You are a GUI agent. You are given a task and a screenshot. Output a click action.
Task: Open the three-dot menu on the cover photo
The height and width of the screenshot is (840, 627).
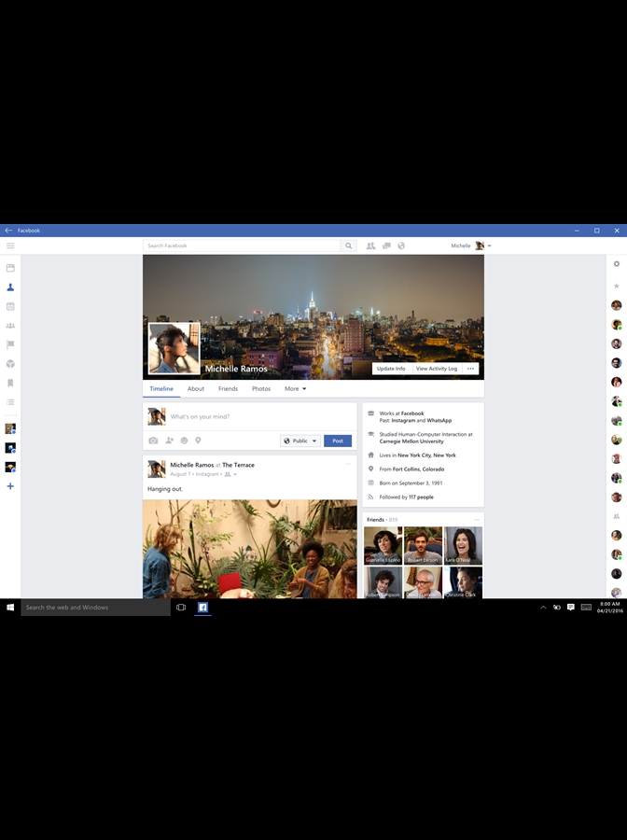tap(470, 369)
